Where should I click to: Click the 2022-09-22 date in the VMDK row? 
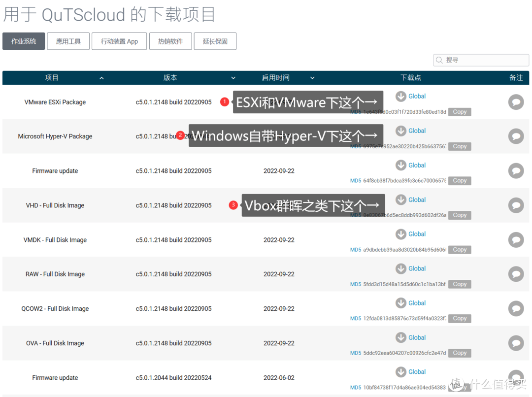(x=279, y=240)
